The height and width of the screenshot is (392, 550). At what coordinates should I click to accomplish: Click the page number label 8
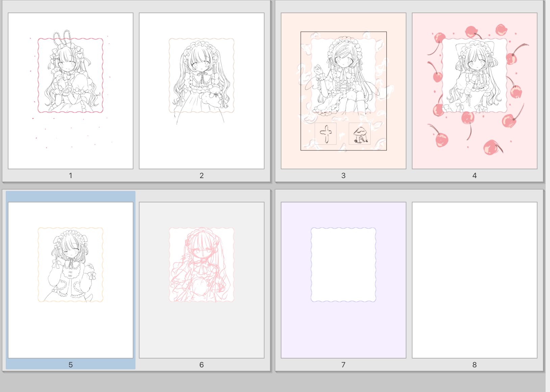tap(474, 365)
